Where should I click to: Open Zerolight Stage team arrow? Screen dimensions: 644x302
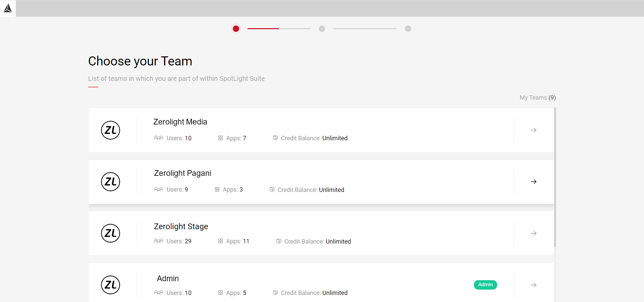534,233
